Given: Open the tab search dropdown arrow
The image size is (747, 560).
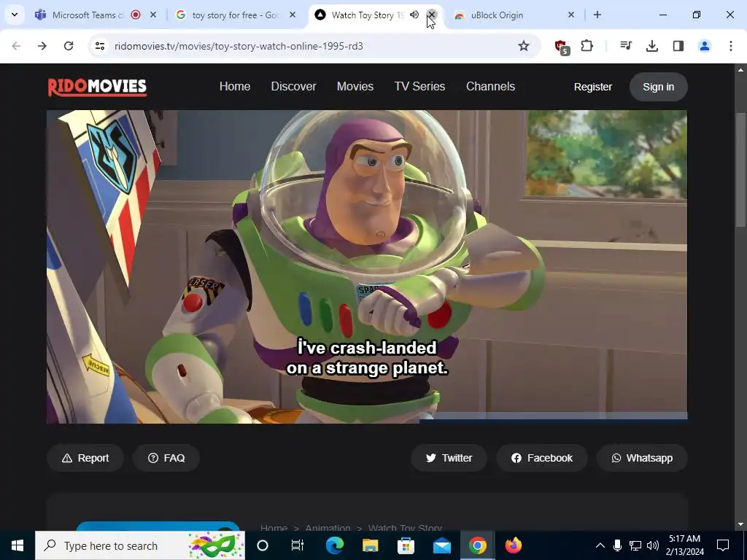Looking at the screenshot, I should point(15,15).
